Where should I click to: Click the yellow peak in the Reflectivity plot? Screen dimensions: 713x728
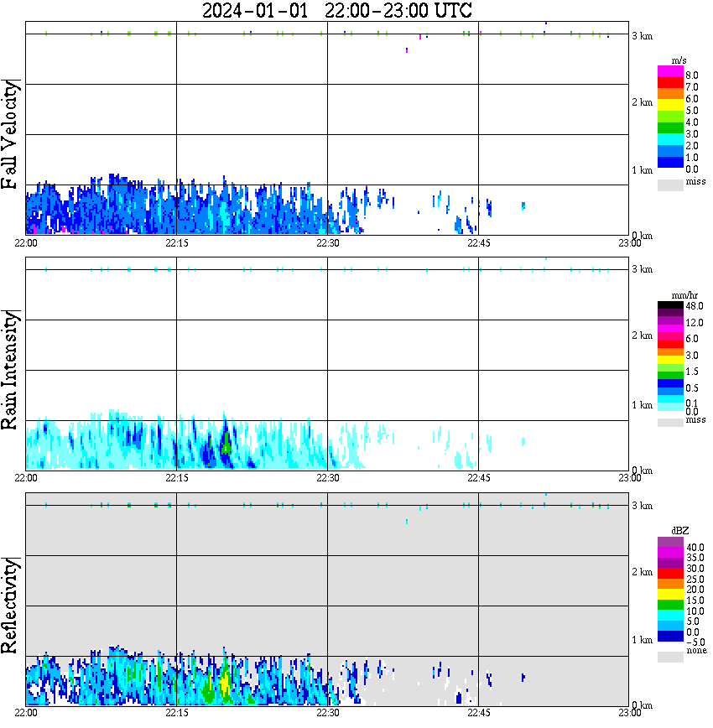[x=225, y=683]
